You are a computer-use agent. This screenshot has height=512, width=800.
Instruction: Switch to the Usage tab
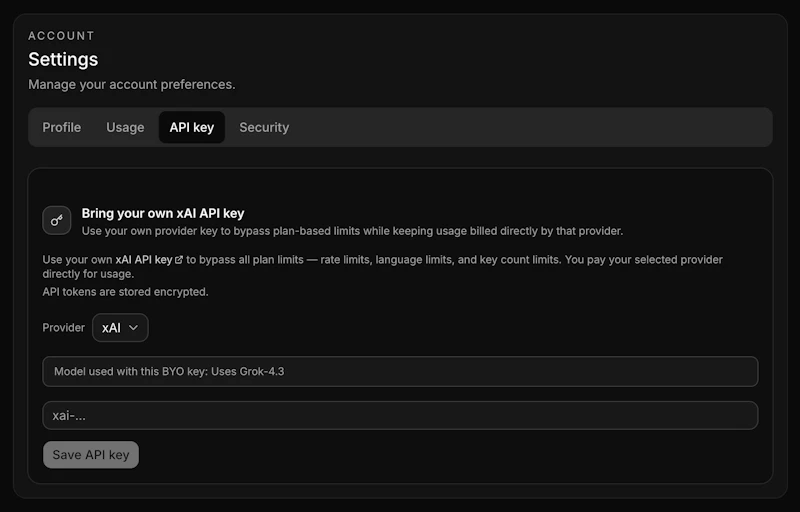click(125, 127)
